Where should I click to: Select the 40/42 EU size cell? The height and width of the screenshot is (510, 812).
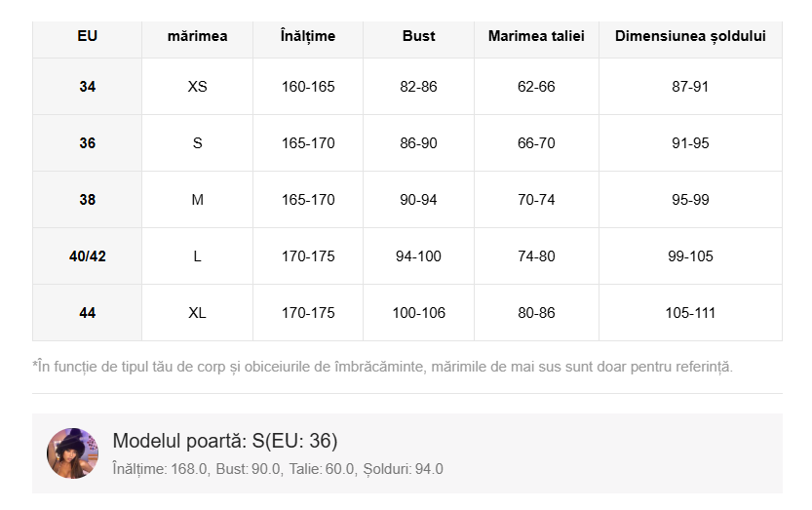click(x=88, y=256)
